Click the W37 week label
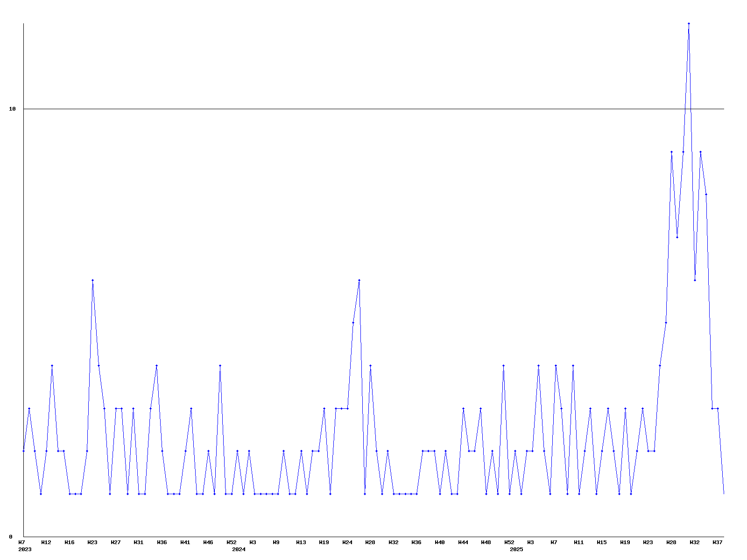 tap(718, 542)
